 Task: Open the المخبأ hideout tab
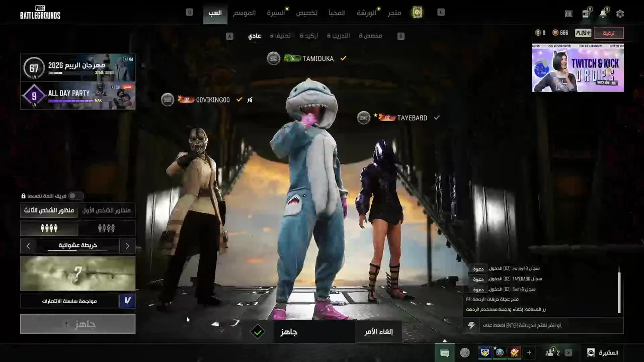click(x=337, y=13)
